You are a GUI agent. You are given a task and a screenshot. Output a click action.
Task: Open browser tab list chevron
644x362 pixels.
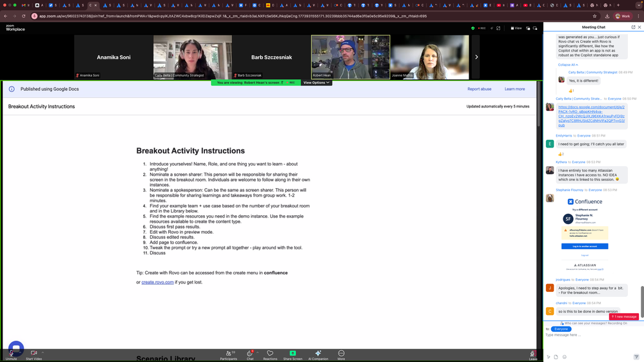(x=639, y=5)
